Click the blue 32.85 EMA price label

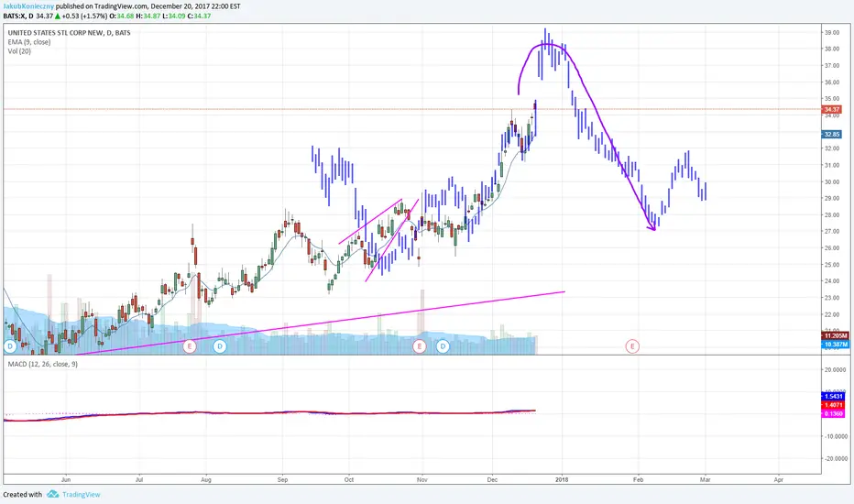pyautogui.click(x=832, y=134)
